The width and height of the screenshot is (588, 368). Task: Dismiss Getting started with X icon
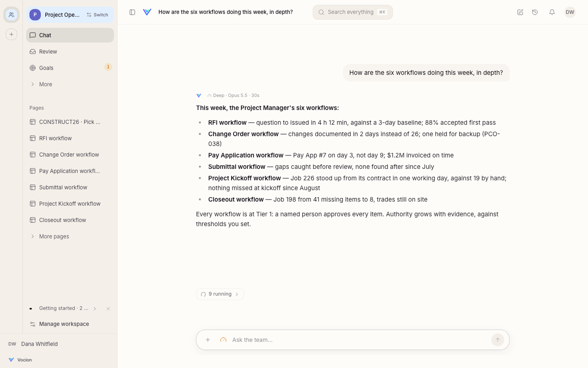108,309
